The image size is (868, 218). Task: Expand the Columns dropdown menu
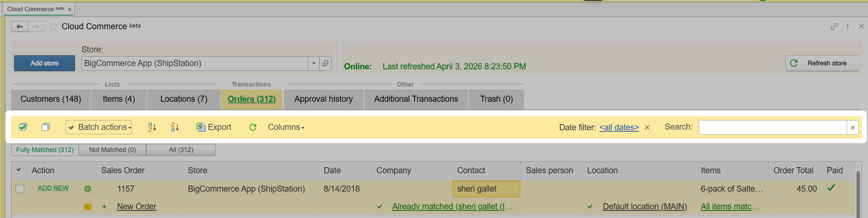(286, 127)
